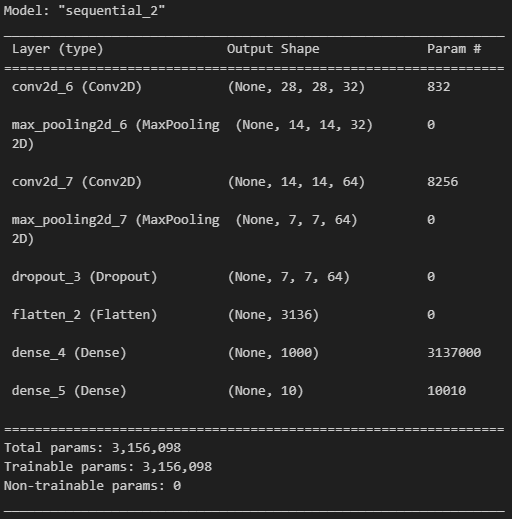Screen dimensions: 512x519
Task: Select the Param # column header
Action: pyautogui.click(x=454, y=49)
